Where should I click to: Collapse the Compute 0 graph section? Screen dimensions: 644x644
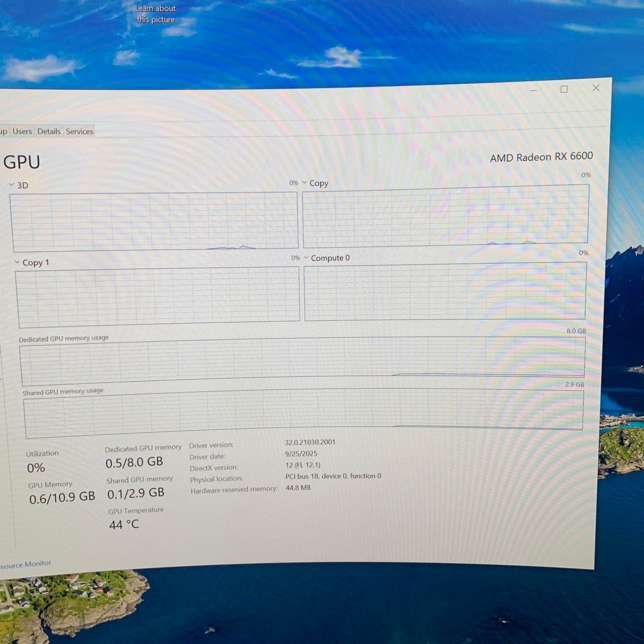pyautogui.click(x=306, y=257)
